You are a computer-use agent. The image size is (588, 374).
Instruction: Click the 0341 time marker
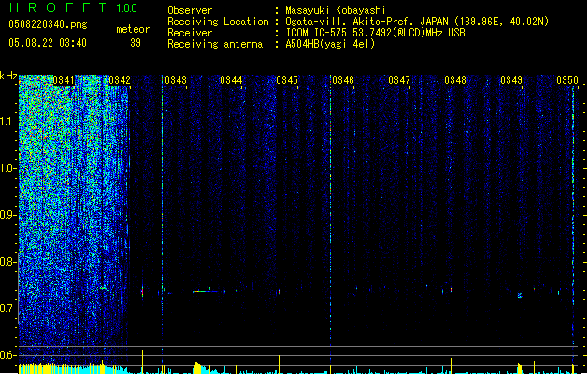click(x=64, y=80)
